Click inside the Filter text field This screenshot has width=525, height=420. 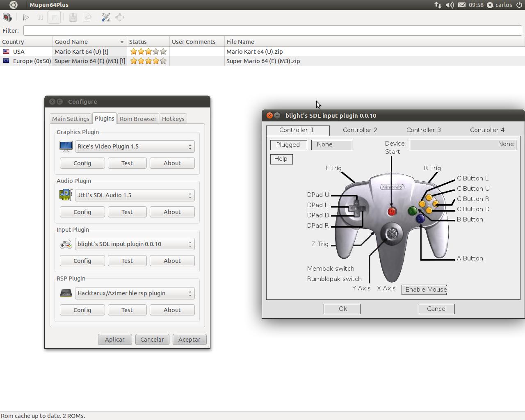pos(272,31)
